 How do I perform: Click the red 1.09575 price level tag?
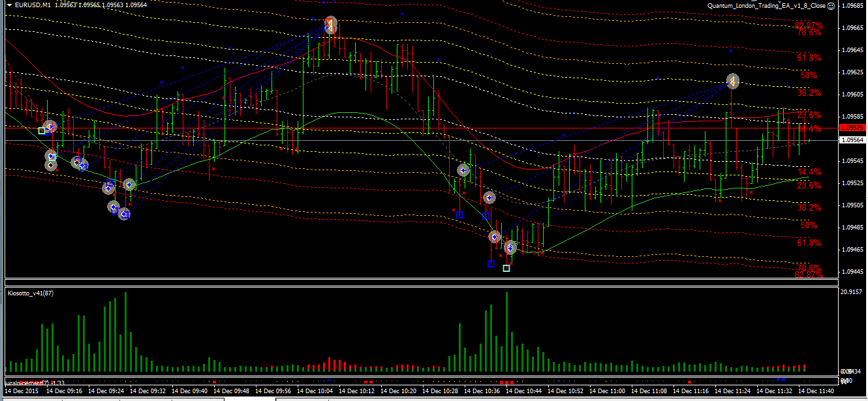(x=852, y=128)
